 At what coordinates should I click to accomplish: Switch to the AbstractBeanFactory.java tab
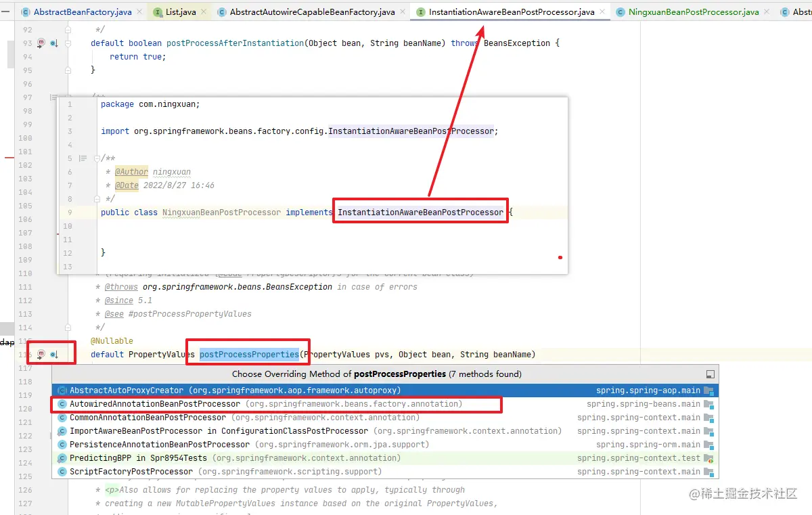coord(83,12)
